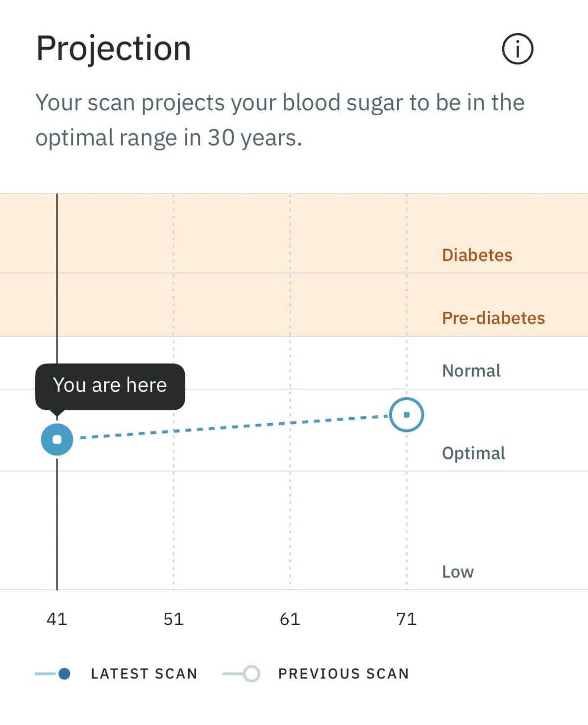The image size is (588, 725).
Task: Open the Projection info icon
Action: 517,49
